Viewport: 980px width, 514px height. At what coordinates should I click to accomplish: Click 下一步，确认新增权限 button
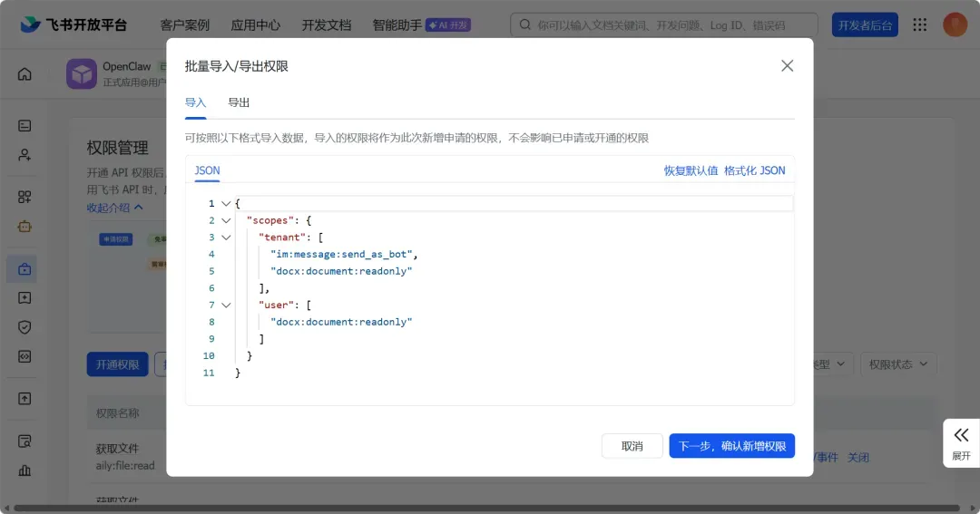(731, 446)
